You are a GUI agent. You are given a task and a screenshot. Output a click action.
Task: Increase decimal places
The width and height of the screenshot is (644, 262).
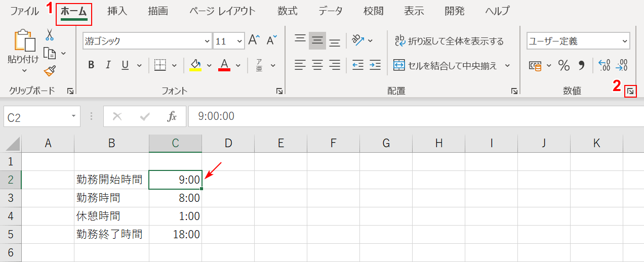[605, 65]
